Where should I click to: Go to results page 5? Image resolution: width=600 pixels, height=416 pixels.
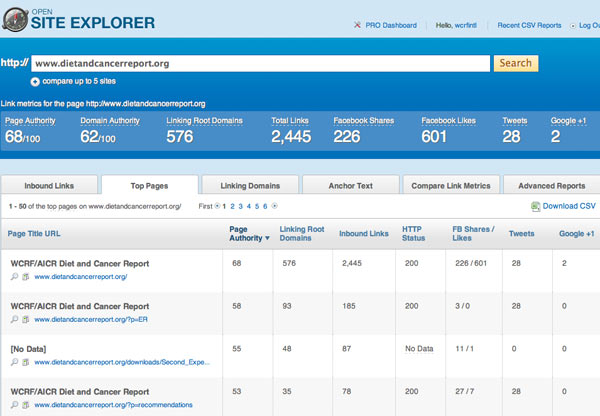pos(257,206)
